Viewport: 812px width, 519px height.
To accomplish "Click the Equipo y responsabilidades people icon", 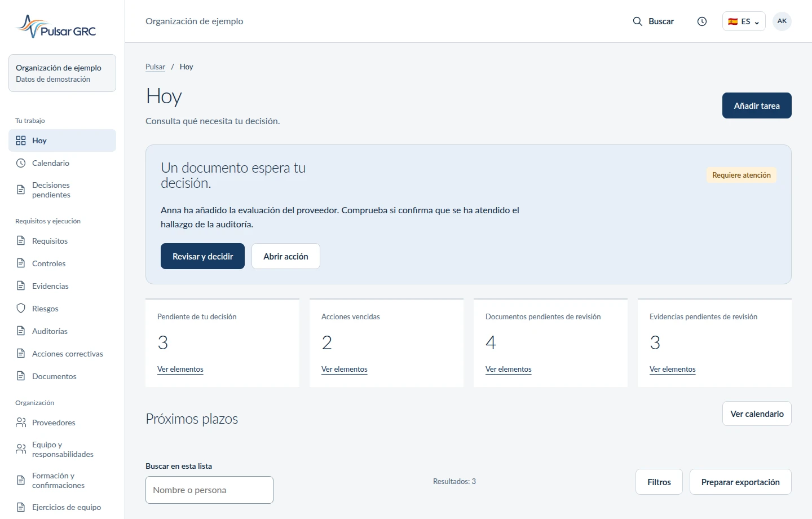I will pos(21,449).
